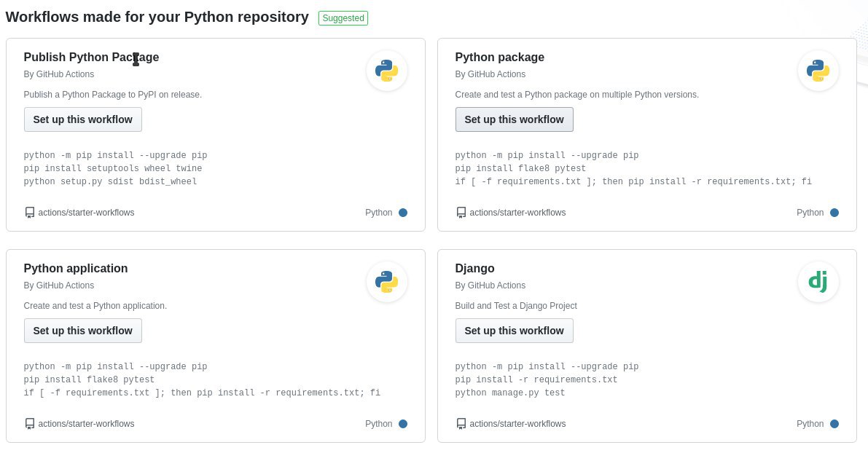
Task: Click the blue Python language dot in Django card
Action: point(834,424)
